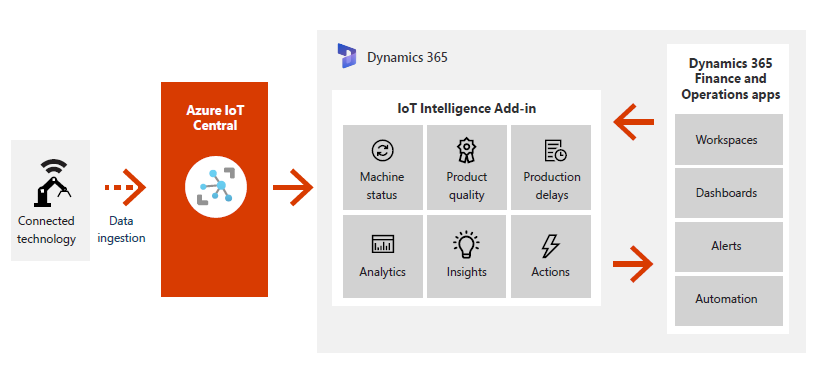The image size is (813, 379).
Task: Select the Alerts box
Action: pyautogui.click(x=728, y=246)
